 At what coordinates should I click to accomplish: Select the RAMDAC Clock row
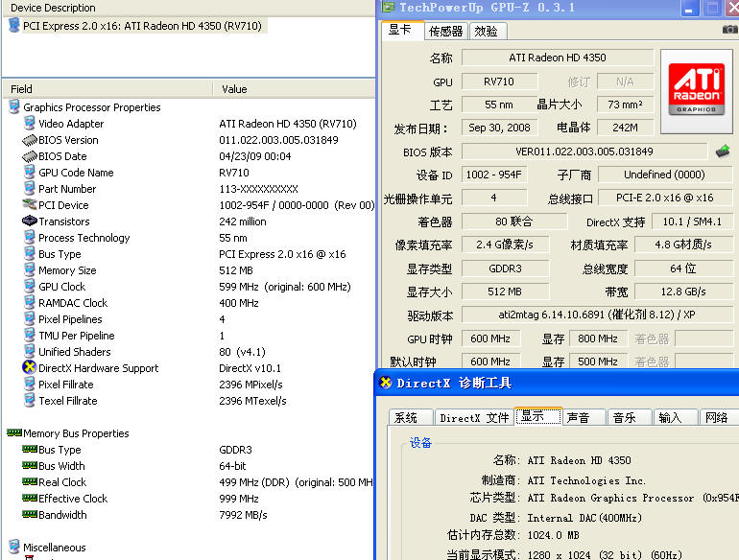pyautogui.click(x=188, y=303)
